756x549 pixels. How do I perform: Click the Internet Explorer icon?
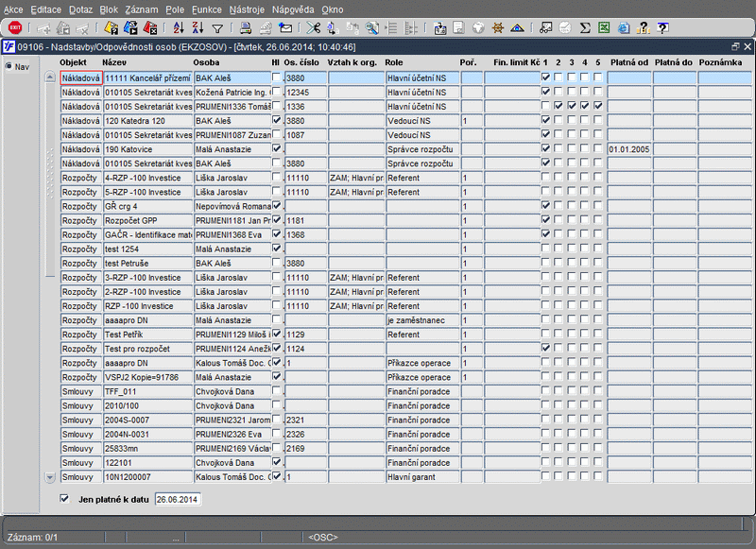pyautogui.click(x=624, y=28)
